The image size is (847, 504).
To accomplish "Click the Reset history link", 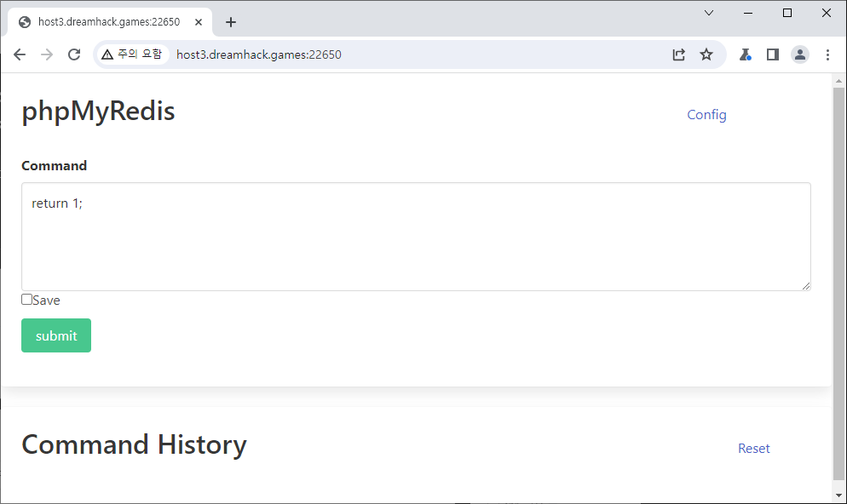I will click(x=753, y=449).
